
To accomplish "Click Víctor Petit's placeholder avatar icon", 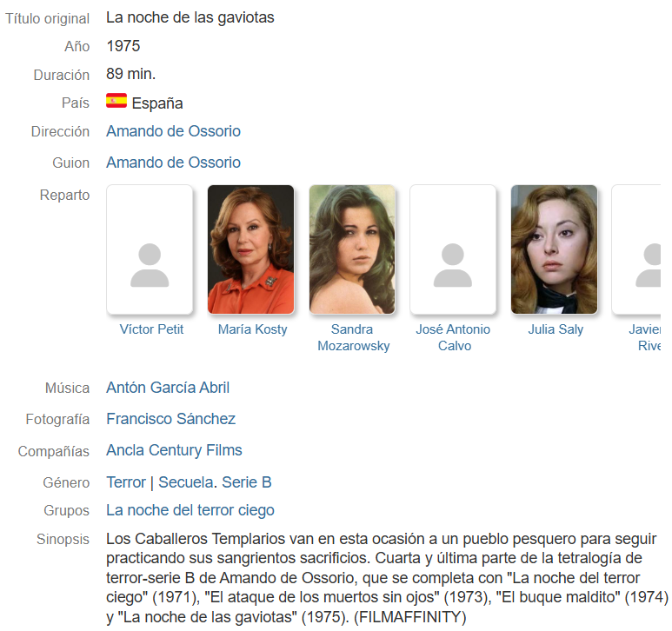I will tap(150, 249).
